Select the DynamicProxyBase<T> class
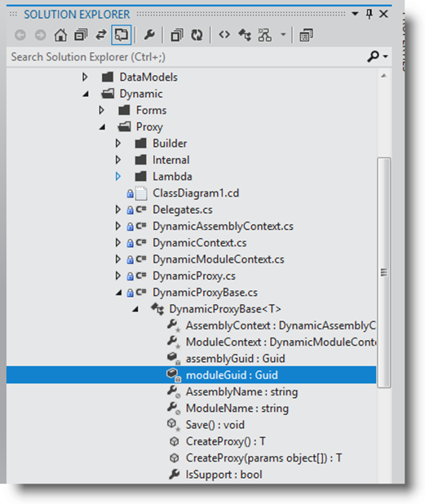This screenshot has height=504, width=425. (225, 309)
